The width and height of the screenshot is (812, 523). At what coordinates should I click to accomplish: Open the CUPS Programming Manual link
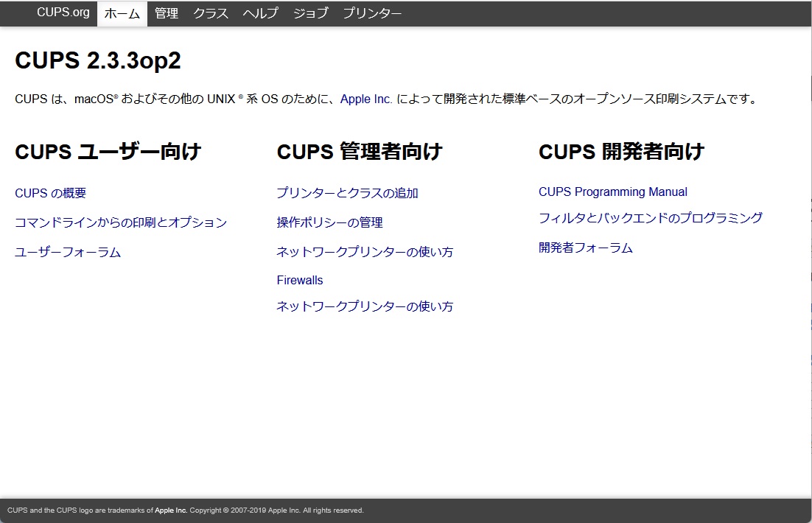click(613, 192)
